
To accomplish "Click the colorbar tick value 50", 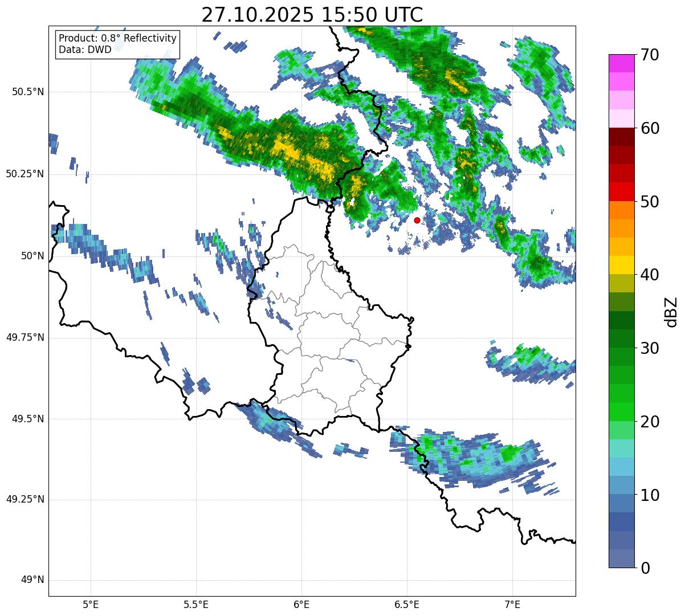I will (x=650, y=202).
